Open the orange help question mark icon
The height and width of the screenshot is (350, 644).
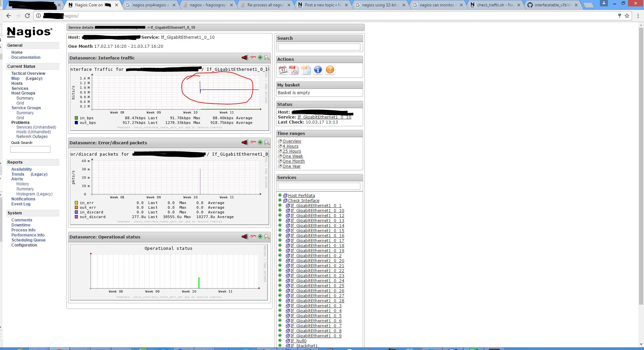pos(330,70)
